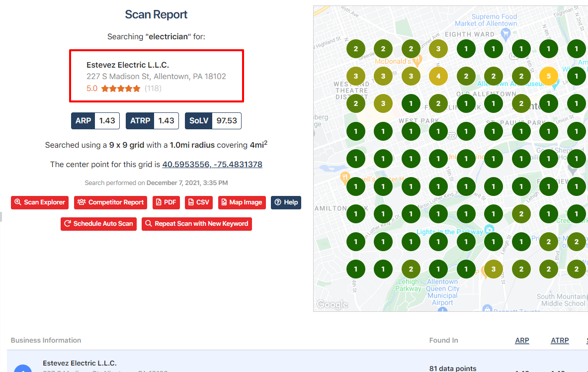
Task: Click Repeat Scan with New Keyword
Action: coord(197,224)
